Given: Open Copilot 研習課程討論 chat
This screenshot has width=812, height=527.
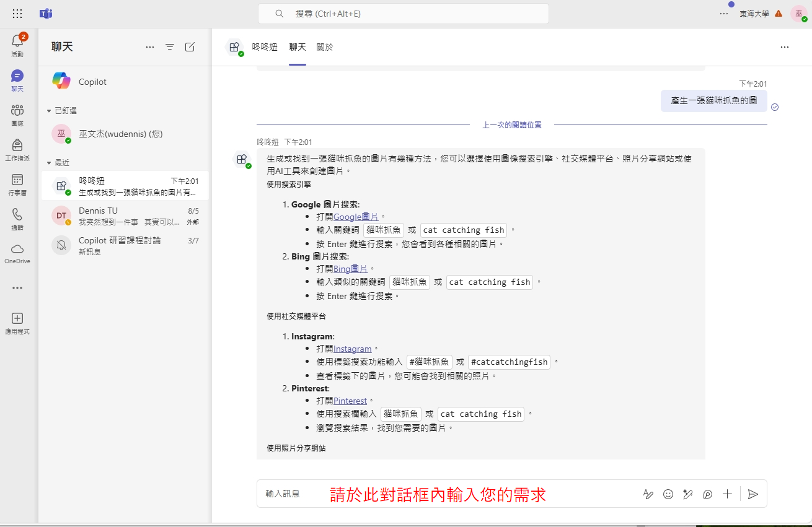Looking at the screenshot, I should click(125, 245).
